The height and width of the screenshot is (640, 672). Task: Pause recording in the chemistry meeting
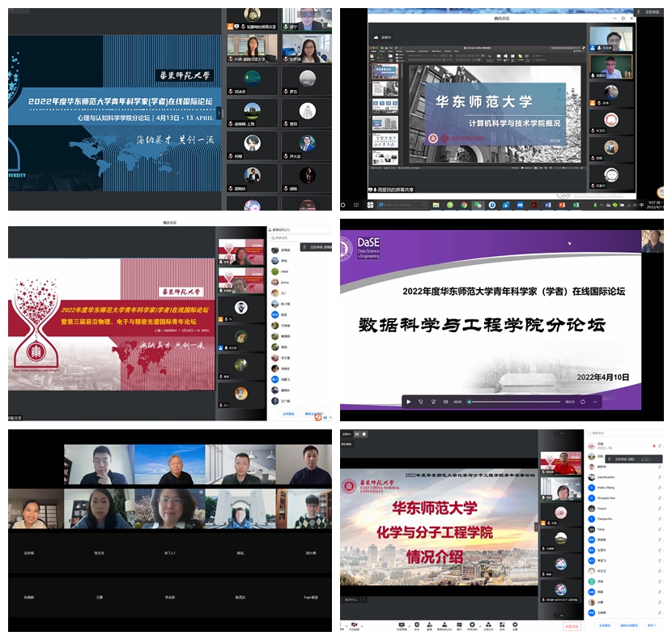coord(357,434)
